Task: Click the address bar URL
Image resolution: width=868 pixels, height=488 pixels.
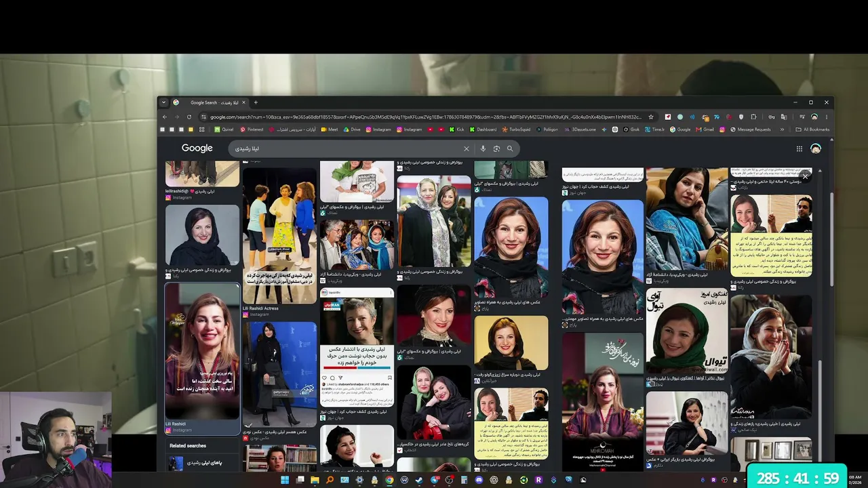Action: click(x=426, y=117)
